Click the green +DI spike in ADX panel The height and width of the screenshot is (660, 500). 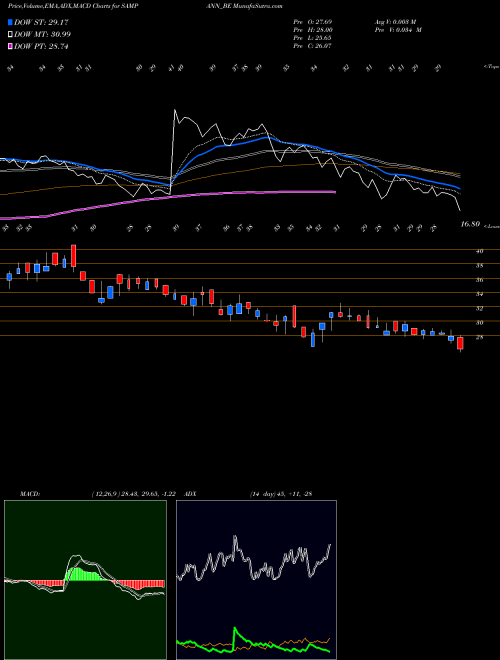234,628
